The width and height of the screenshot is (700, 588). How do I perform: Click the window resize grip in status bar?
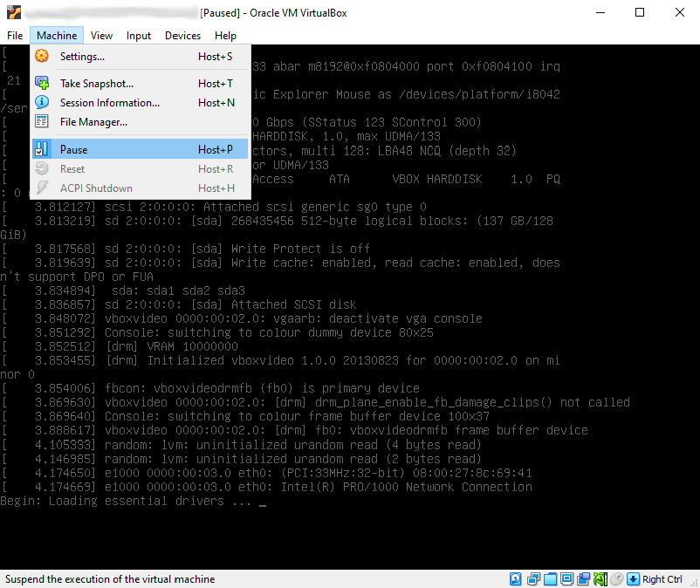tap(694, 582)
